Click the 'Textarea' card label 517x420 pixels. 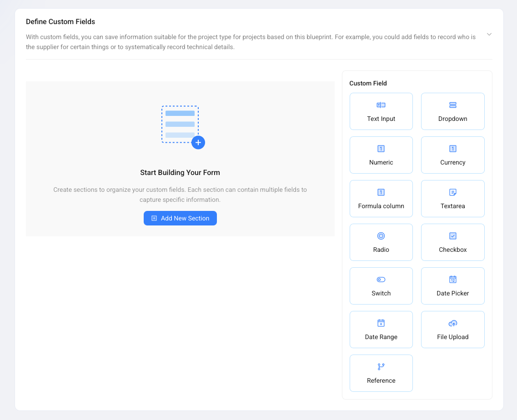point(453,206)
